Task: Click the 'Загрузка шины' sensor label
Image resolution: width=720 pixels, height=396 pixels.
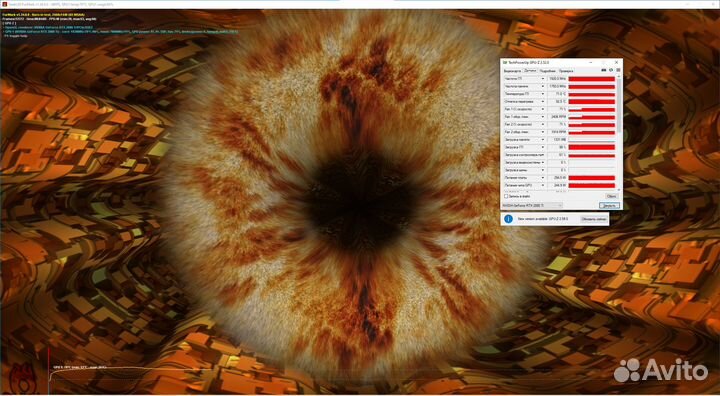Action: coord(516,170)
